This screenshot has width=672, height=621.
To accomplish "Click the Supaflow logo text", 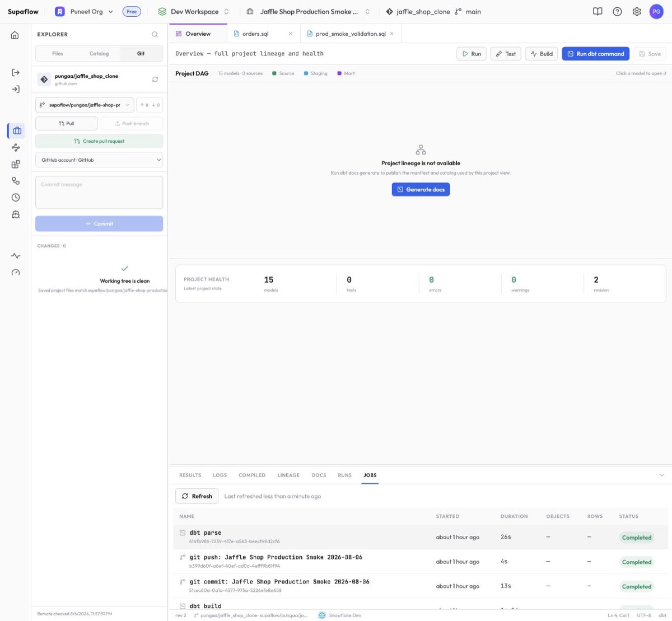I will (x=23, y=12).
